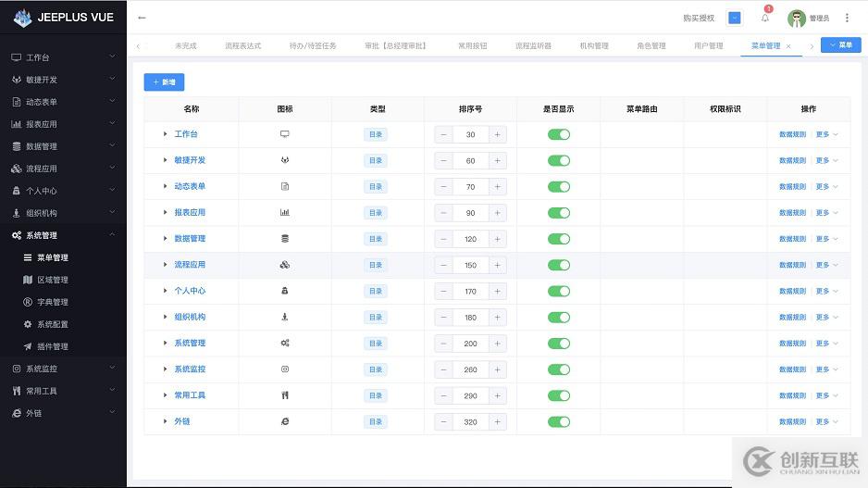Increase sort number for 个人中心 row
This screenshot has width=868, height=488.
click(x=498, y=292)
